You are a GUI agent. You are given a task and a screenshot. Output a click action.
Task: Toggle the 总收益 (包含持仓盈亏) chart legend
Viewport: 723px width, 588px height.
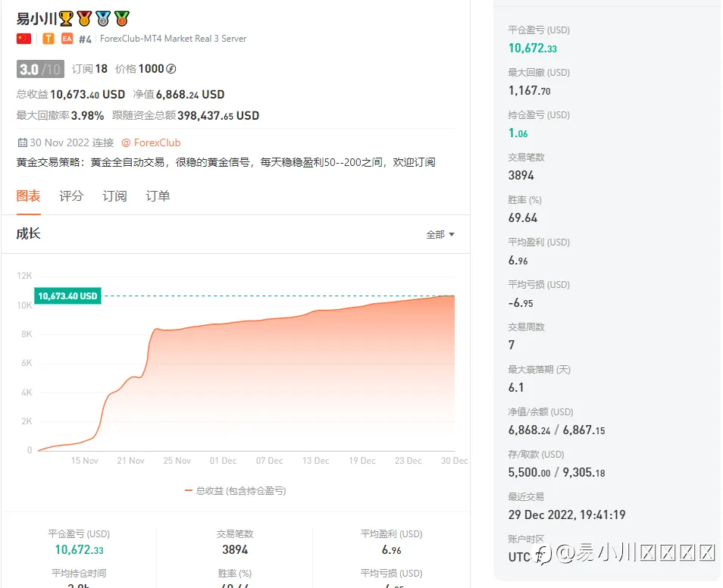tap(235, 491)
